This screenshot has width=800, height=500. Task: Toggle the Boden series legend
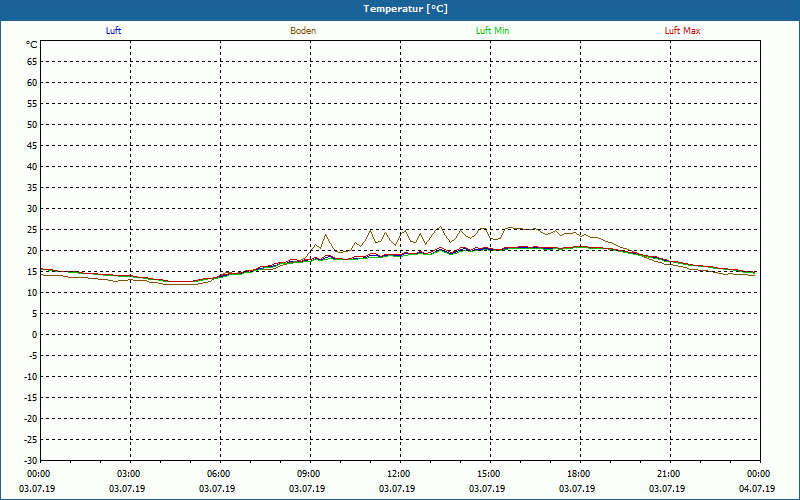tap(303, 31)
